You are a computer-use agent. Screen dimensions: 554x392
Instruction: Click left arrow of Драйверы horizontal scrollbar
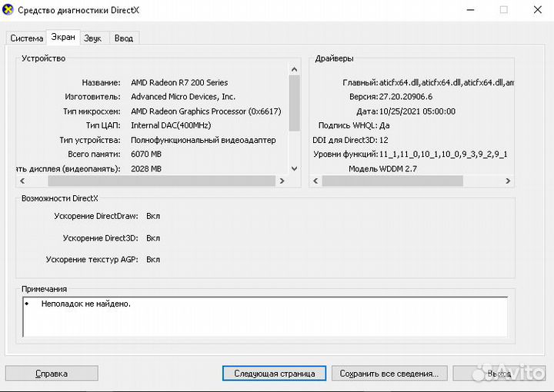tap(315, 181)
